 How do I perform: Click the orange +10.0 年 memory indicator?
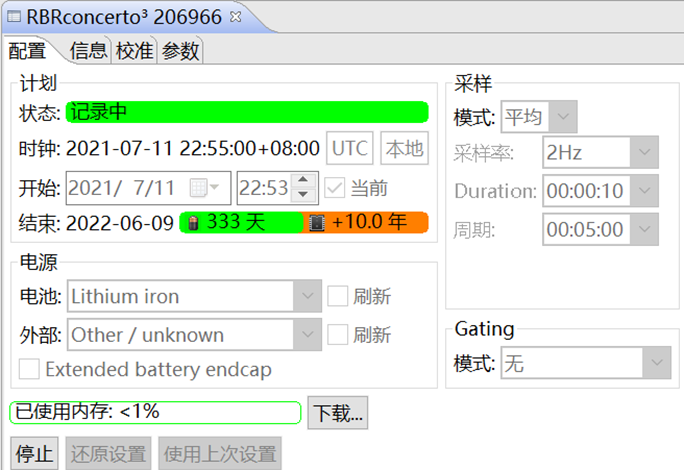pos(366,223)
